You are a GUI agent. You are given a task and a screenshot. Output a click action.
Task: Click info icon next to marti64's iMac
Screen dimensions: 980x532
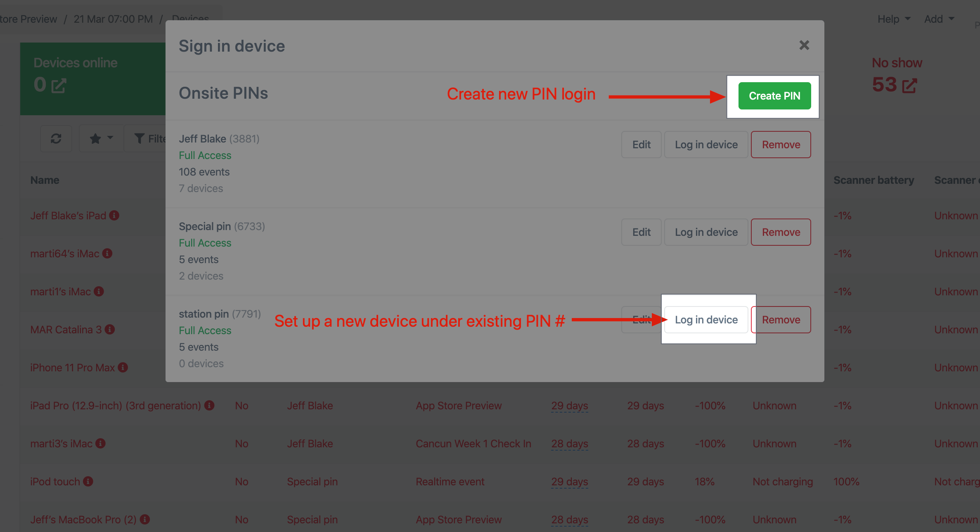(107, 254)
